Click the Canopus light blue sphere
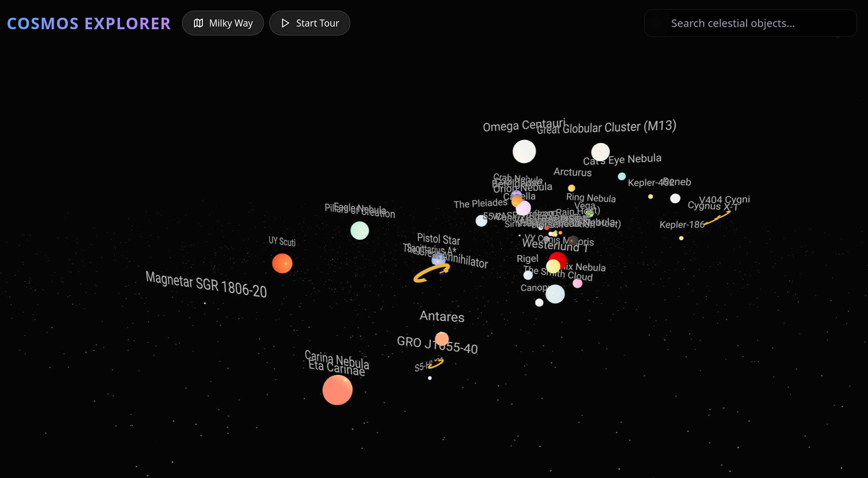This screenshot has width=868, height=478. coord(555,294)
